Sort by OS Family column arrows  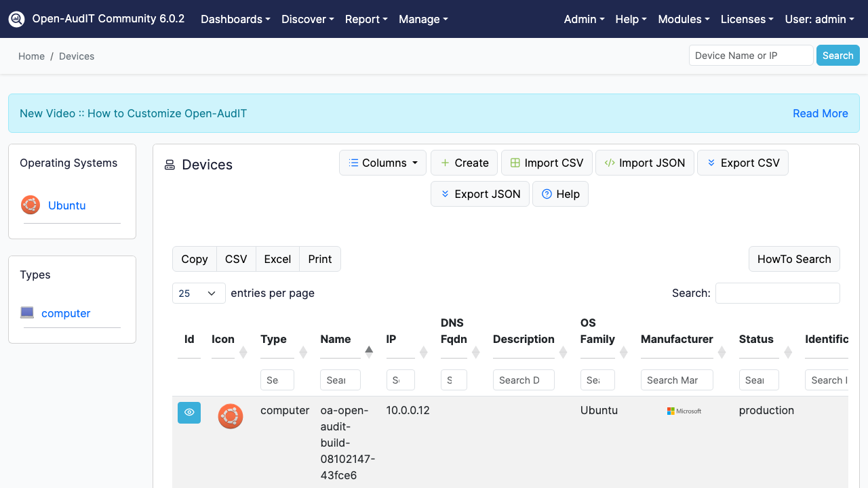624,352
